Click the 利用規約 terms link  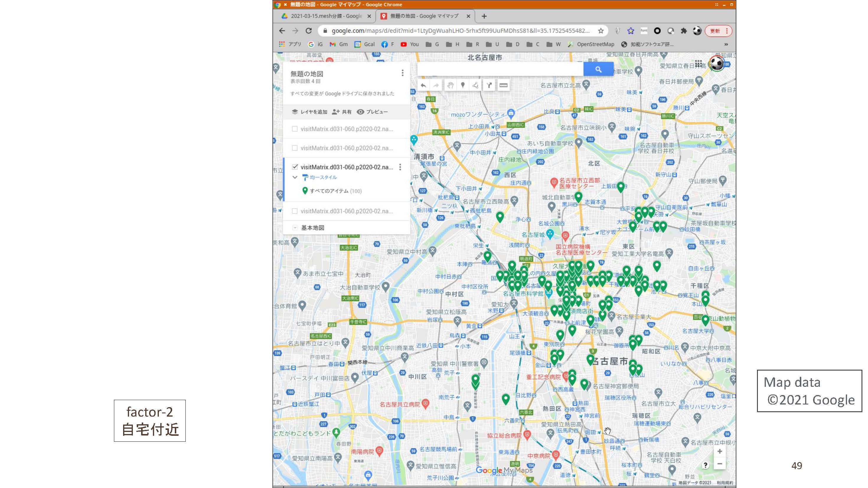pos(725,483)
